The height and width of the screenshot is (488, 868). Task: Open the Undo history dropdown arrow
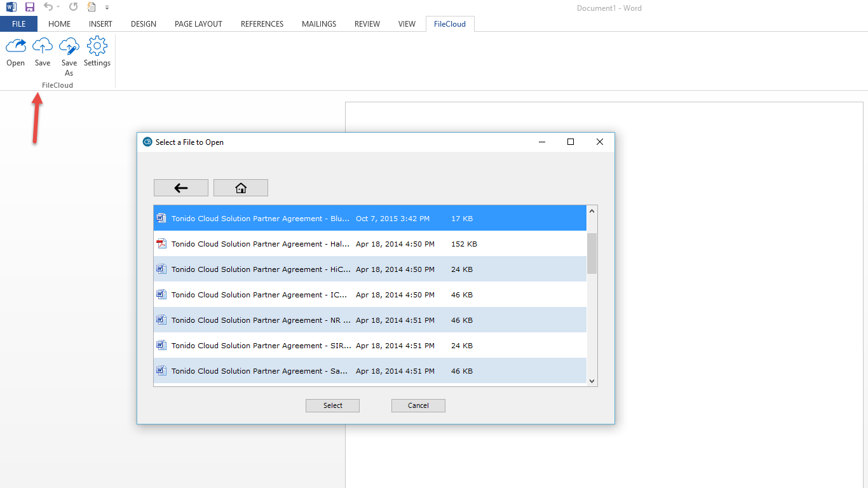pyautogui.click(x=58, y=8)
